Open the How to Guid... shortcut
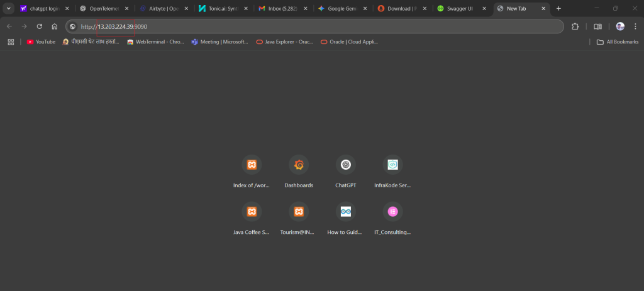 coord(345,218)
